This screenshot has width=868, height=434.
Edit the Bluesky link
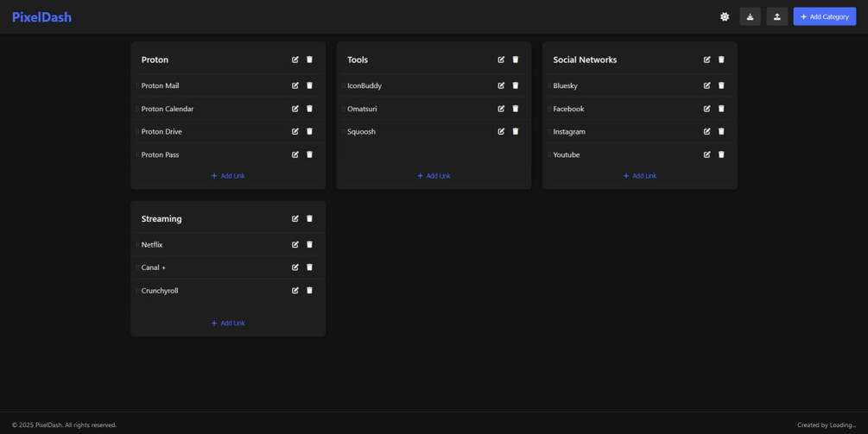coord(706,85)
